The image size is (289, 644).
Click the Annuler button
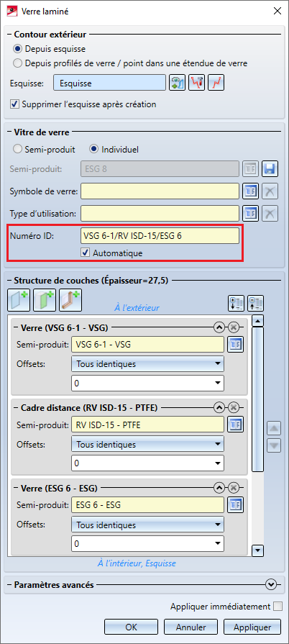click(191, 627)
